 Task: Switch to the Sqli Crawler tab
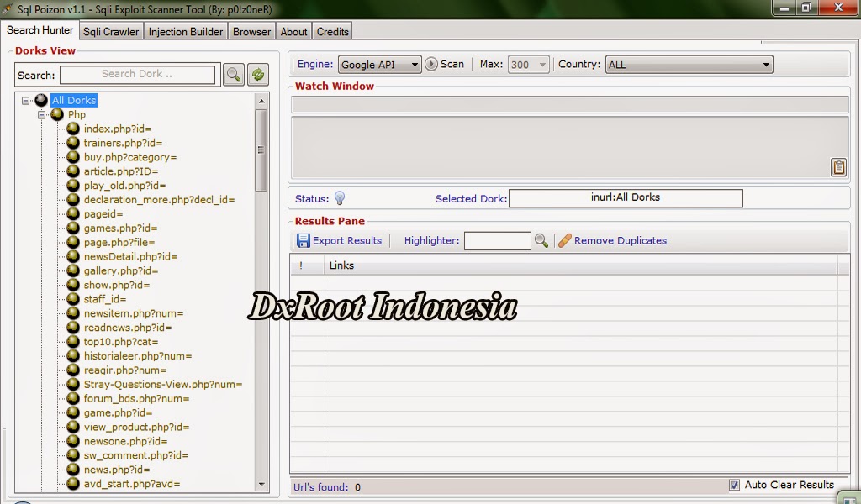110,31
